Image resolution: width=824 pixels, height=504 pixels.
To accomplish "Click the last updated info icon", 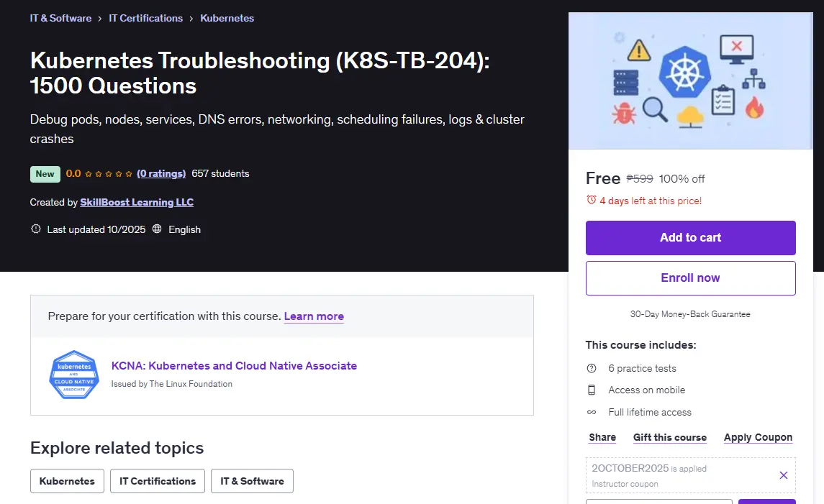I will click(36, 229).
